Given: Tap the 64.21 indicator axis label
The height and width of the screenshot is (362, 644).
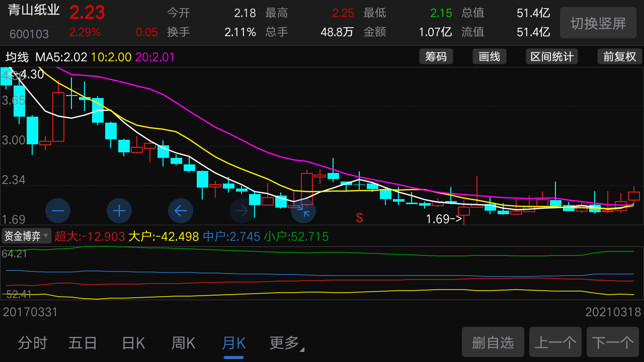Looking at the screenshot, I should click(x=15, y=254).
